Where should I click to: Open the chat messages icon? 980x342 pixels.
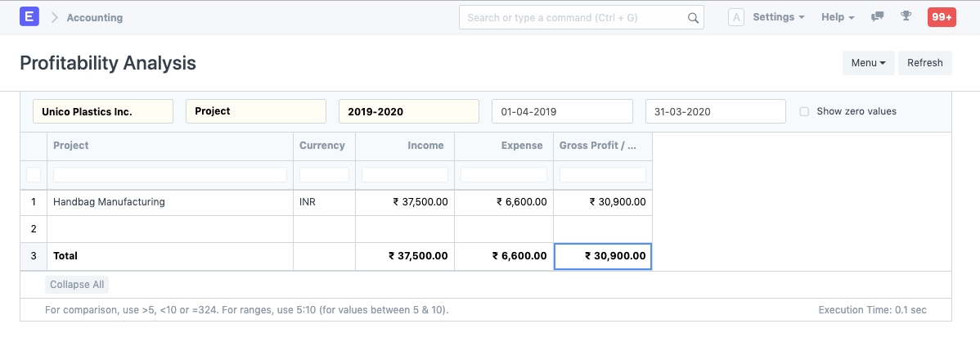pyautogui.click(x=878, y=17)
